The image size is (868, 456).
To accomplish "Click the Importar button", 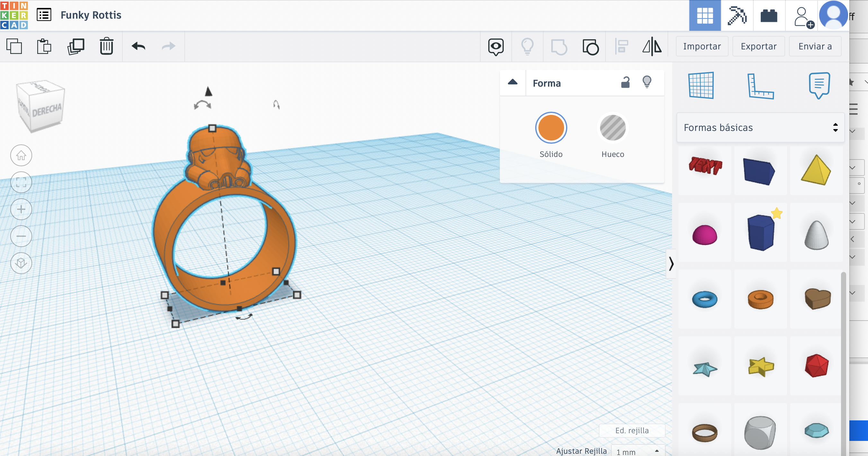I will (702, 47).
